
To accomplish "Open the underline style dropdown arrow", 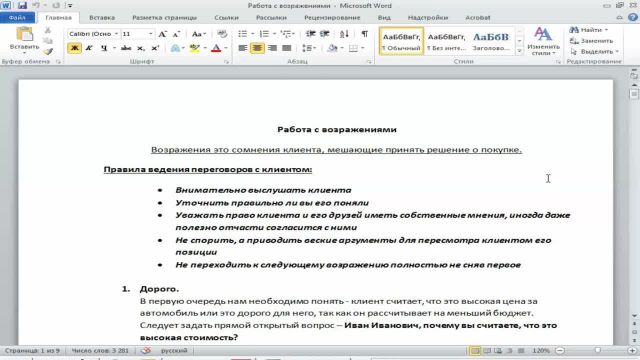I will point(114,48).
